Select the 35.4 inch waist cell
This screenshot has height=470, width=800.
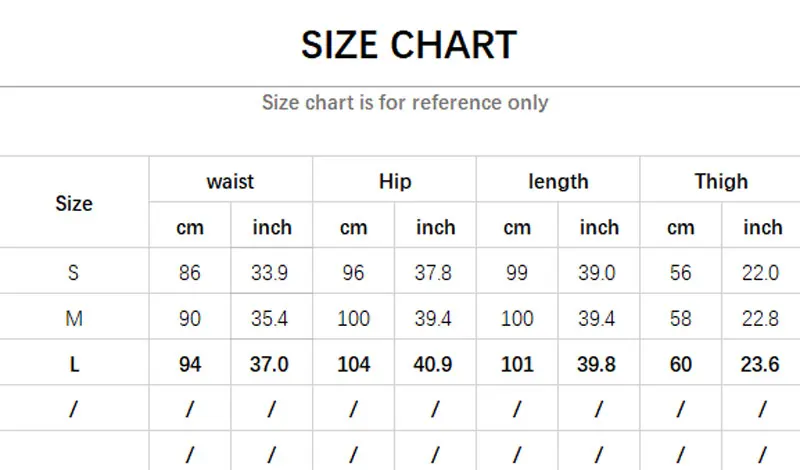pyautogui.click(x=271, y=318)
